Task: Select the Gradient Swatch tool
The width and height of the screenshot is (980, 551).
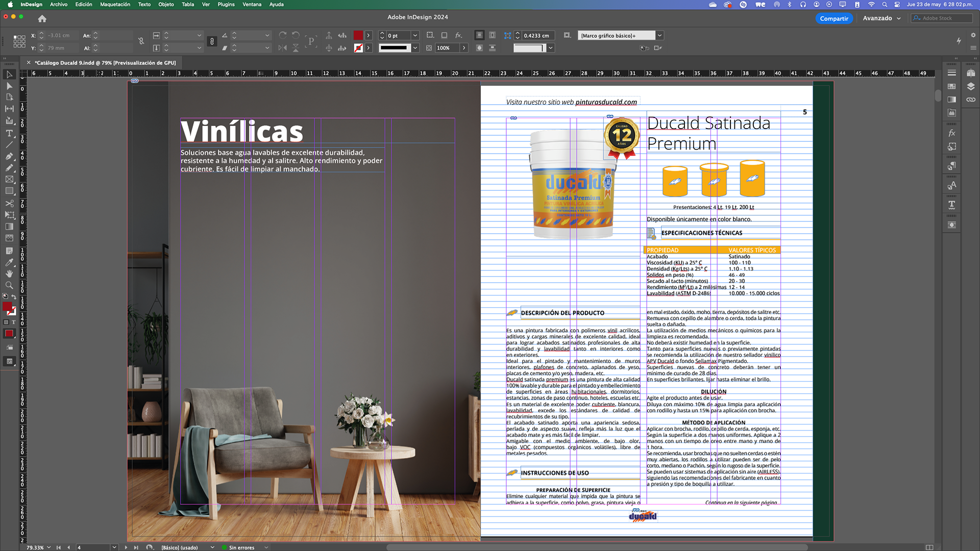Action: (9, 227)
